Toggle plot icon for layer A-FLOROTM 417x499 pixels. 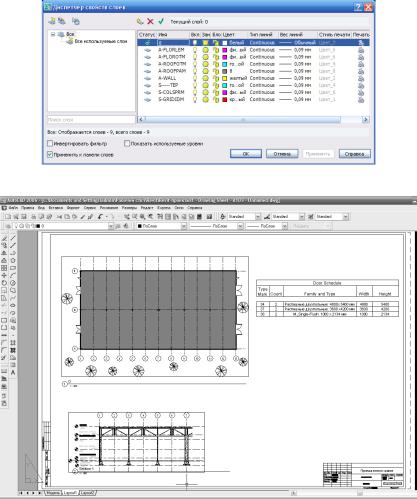click(x=361, y=57)
